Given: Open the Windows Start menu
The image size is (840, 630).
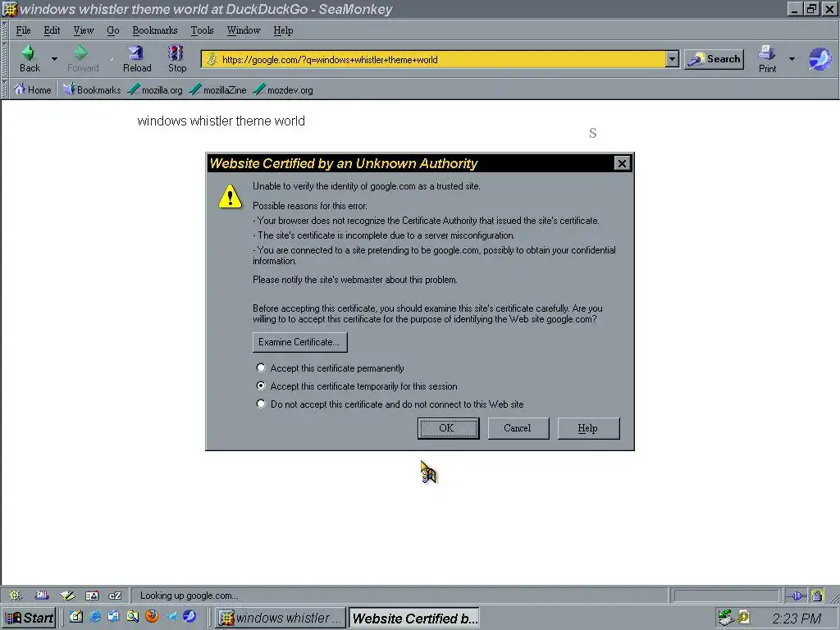Looking at the screenshot, I should click(30, 618).
